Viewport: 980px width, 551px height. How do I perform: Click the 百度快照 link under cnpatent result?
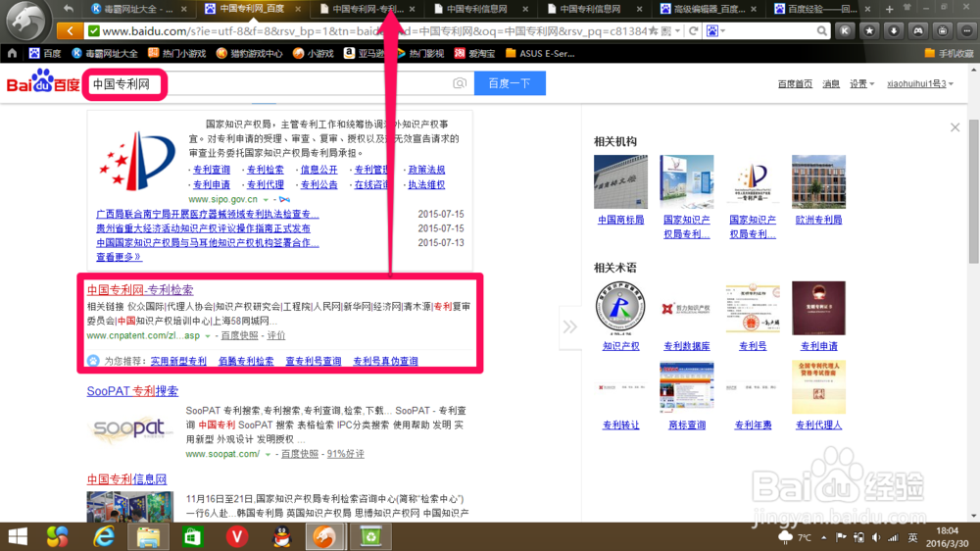coord(239,336)
